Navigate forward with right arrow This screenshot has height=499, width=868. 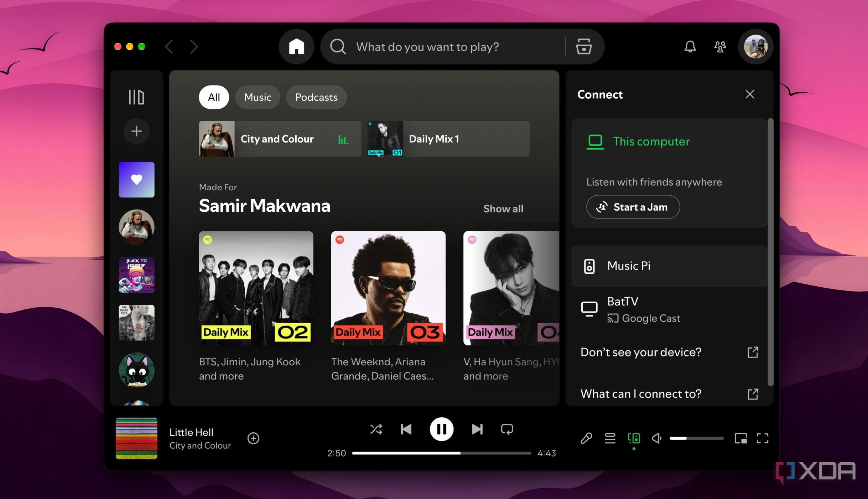tap(194, 47)
